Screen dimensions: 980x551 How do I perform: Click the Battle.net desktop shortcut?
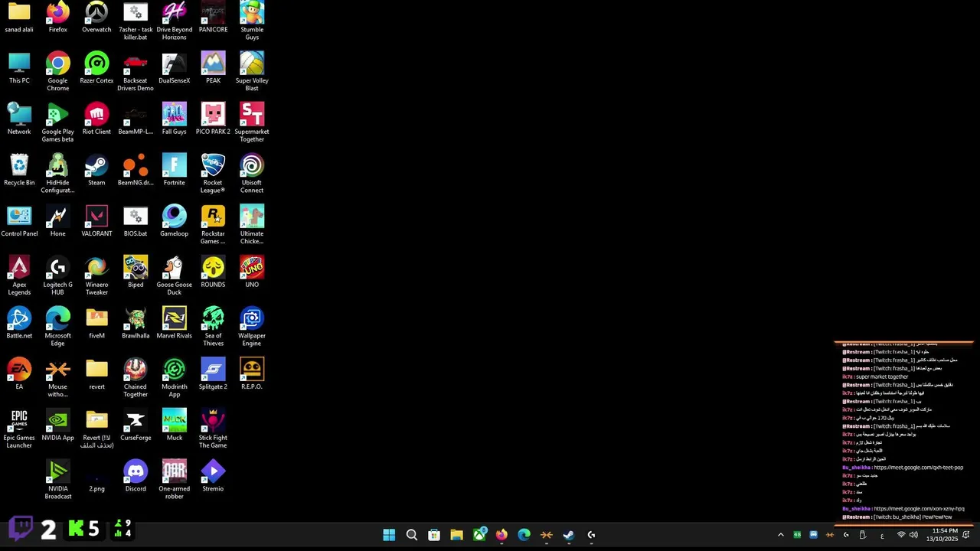19,323
